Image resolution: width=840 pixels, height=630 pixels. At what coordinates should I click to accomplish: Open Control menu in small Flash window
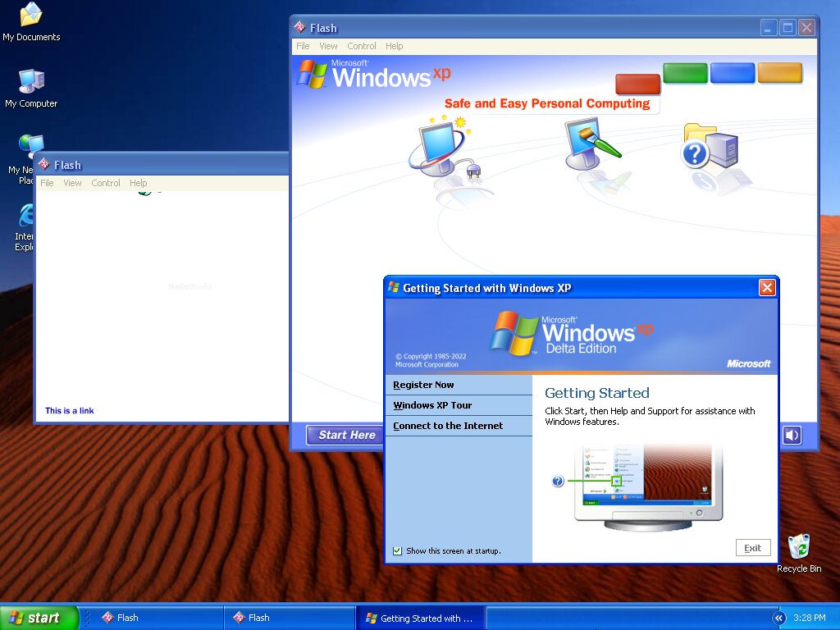[x=106, y=183]
